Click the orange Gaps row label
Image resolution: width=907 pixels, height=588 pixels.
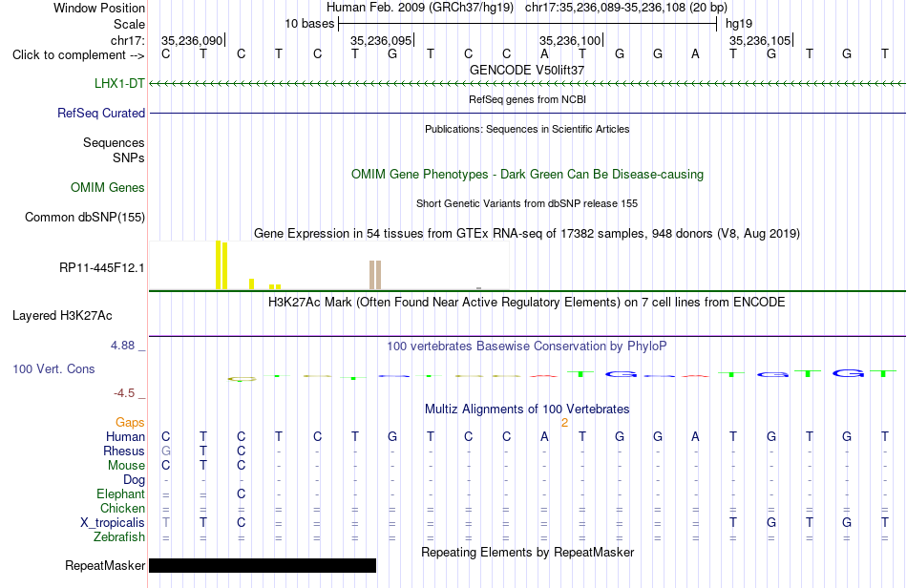(130, 423)
